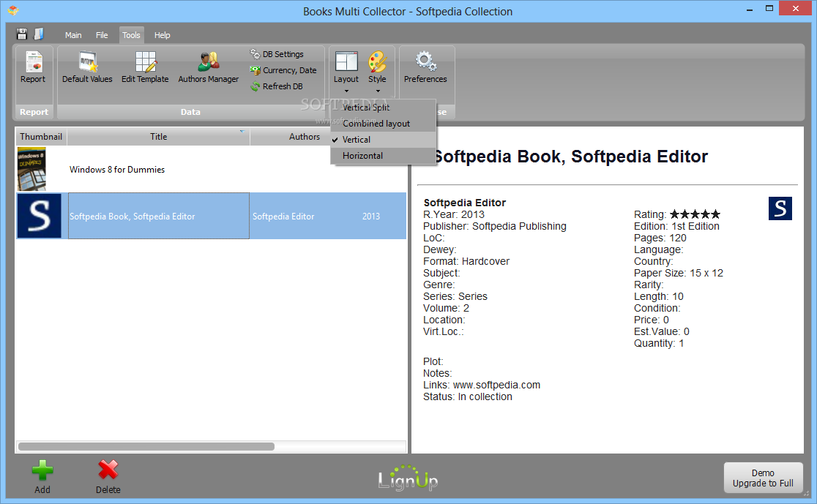Click the Edition: 1st Edition text
Screen dimensions: 817x504
tap(676, 226)
